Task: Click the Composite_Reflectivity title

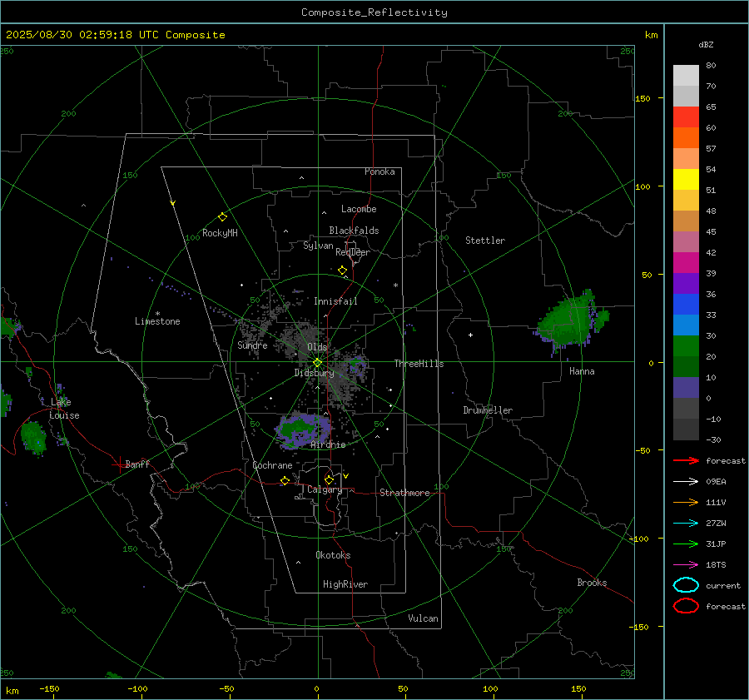Action: pyautogui.click(x=374, y=12)
